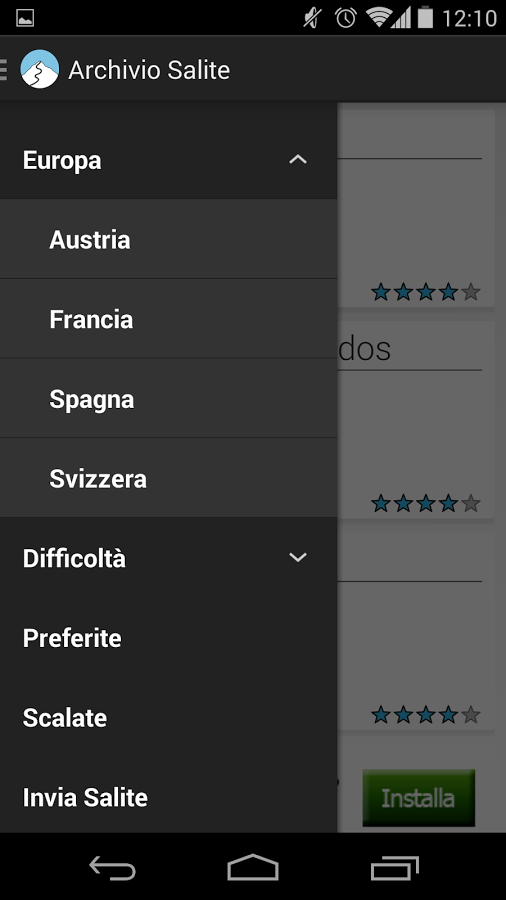Tap the Archivio Salite mountain logo
506x900 pixels.
pos(40,69)
